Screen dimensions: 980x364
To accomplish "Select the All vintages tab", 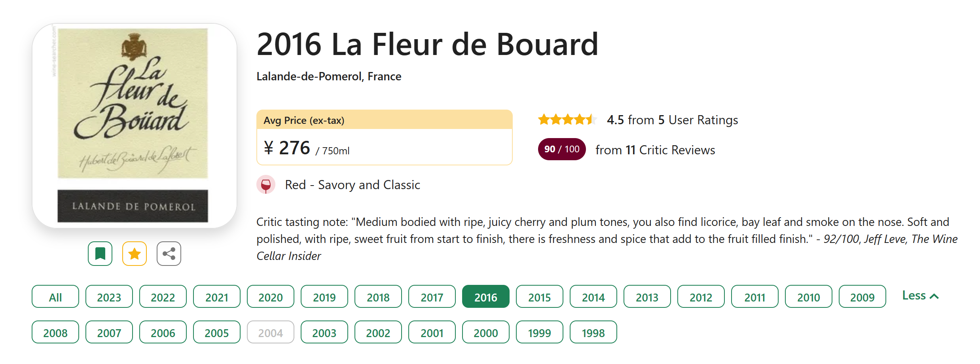I will [55, 297].
